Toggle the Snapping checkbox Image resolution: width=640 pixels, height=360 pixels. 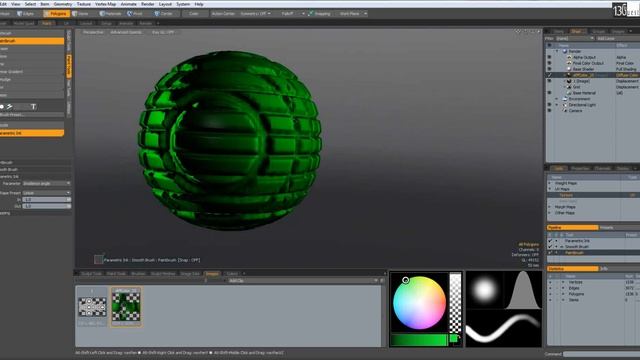pos(311,13)
